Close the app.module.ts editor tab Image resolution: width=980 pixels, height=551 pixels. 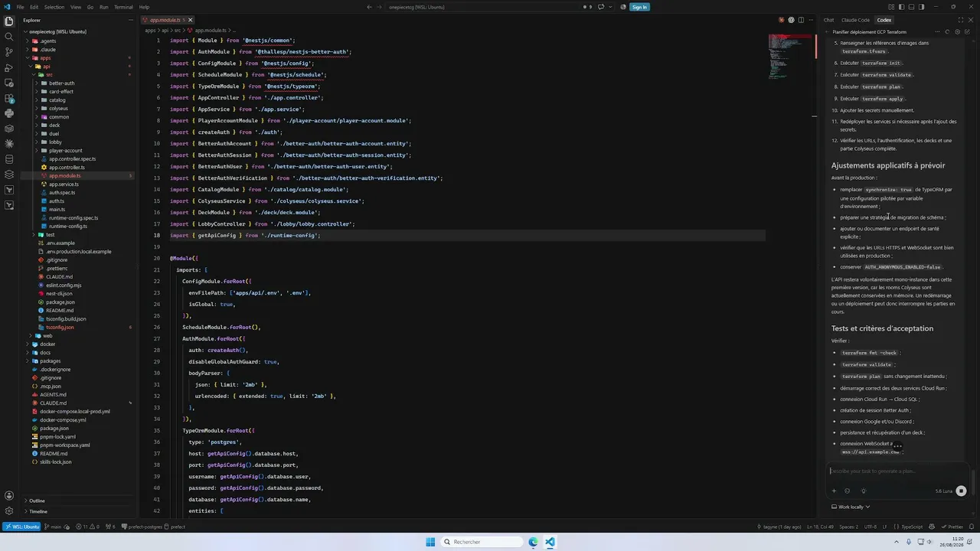[x=190, y=20]
